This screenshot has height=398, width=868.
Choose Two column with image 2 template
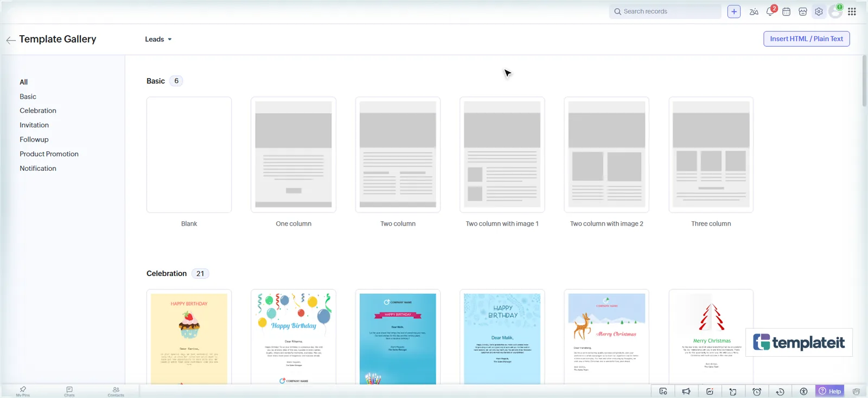click(607, 155)
